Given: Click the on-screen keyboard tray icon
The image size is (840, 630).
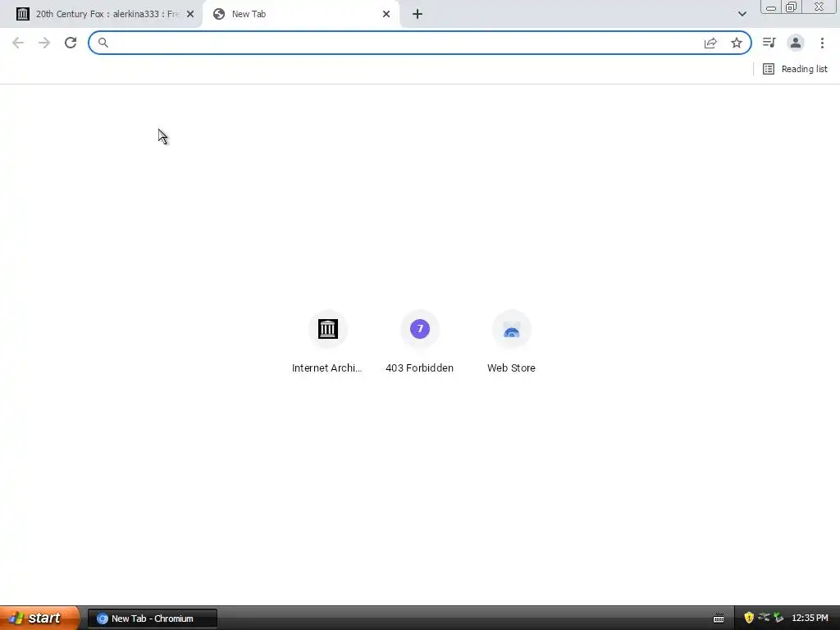Looking at the screenshot, I should point(719,619).
